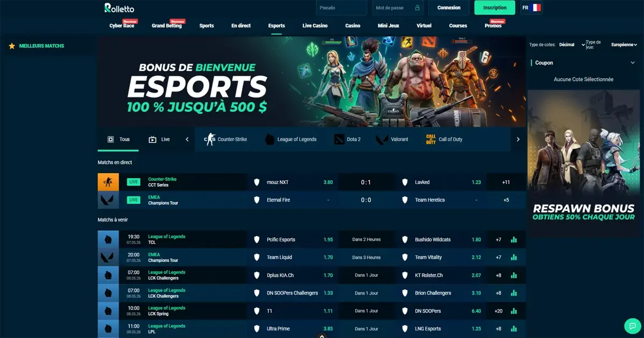The width and height of the screenshot is (644, 338).
Task: Open the Esports welcome bonus banner
Action: pyautogui.click(x=312, y=82)
